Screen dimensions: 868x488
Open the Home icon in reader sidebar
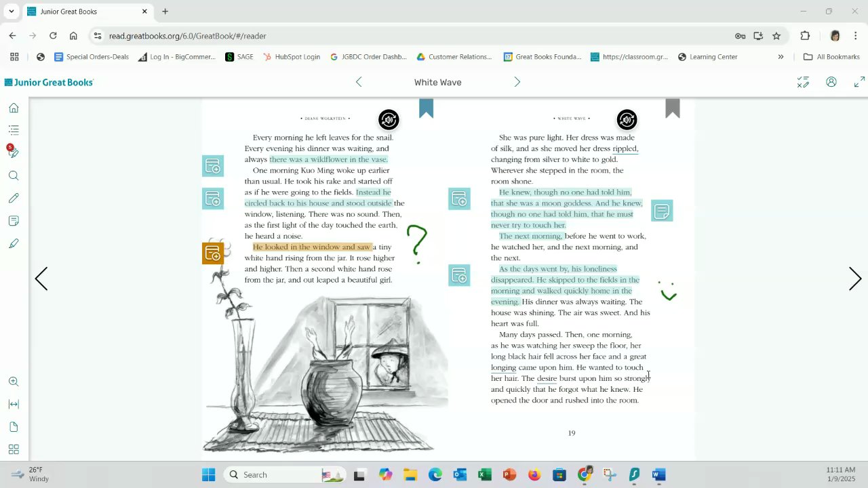(x=14, y=108)
